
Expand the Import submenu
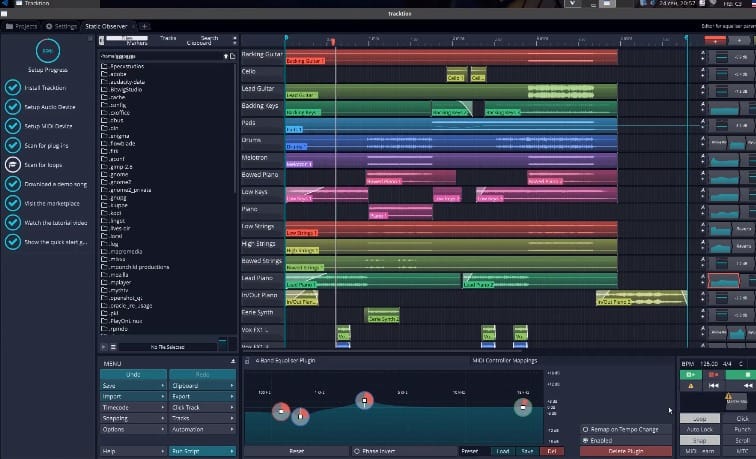133,396
